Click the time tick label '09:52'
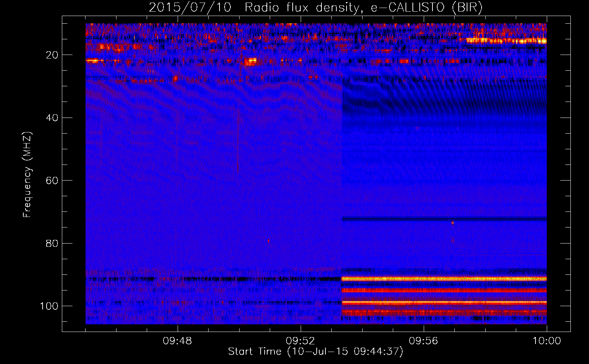The height and width of the screenshot is (364, 589). point(300,341)
